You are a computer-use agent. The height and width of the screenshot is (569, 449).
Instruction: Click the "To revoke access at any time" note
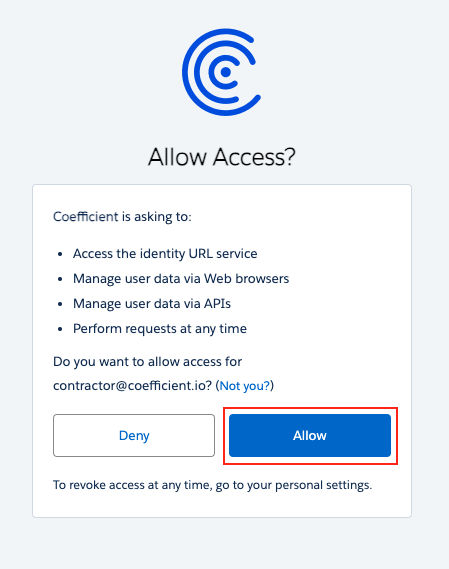(x=213, y=485)
